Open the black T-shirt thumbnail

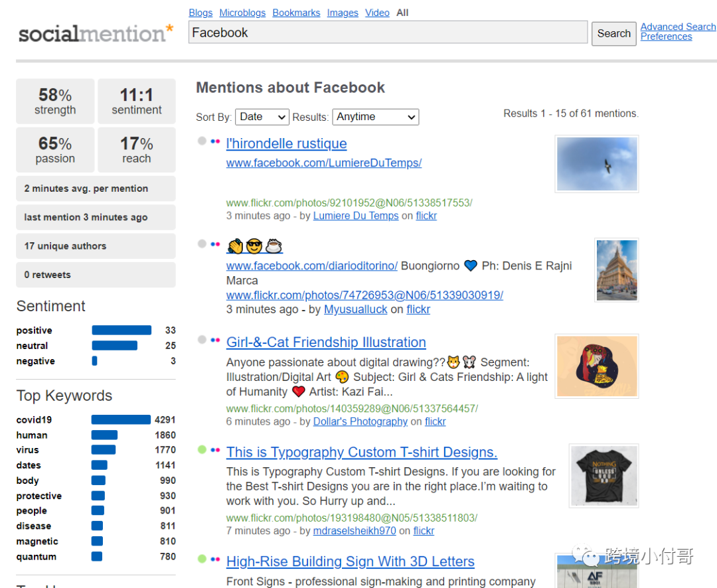point(603,476)
